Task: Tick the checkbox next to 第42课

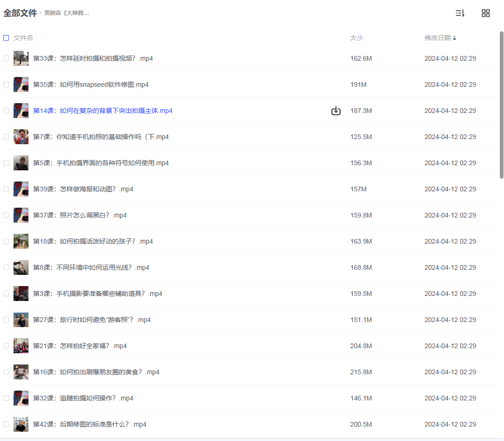Action: tap(6, 424)
